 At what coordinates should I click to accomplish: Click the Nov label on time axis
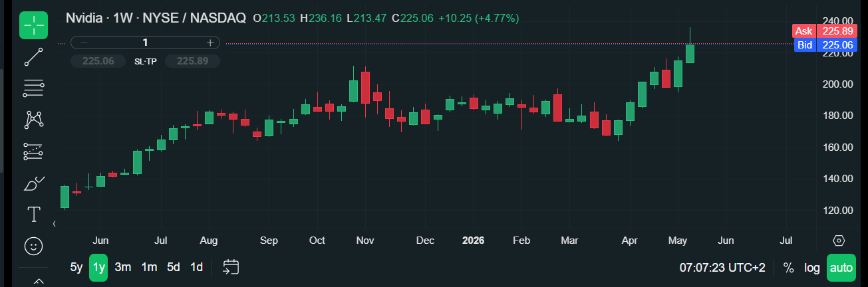(x=365, y=240)
